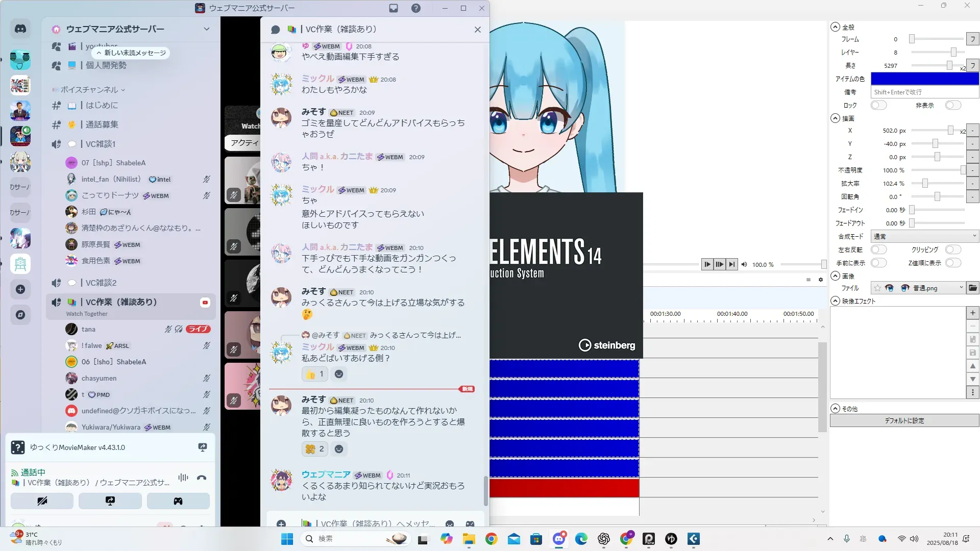This screenshot has height=551, width=980.
Task: Click the 新しい未読メッセージ pill
Action: pos(131,53)
